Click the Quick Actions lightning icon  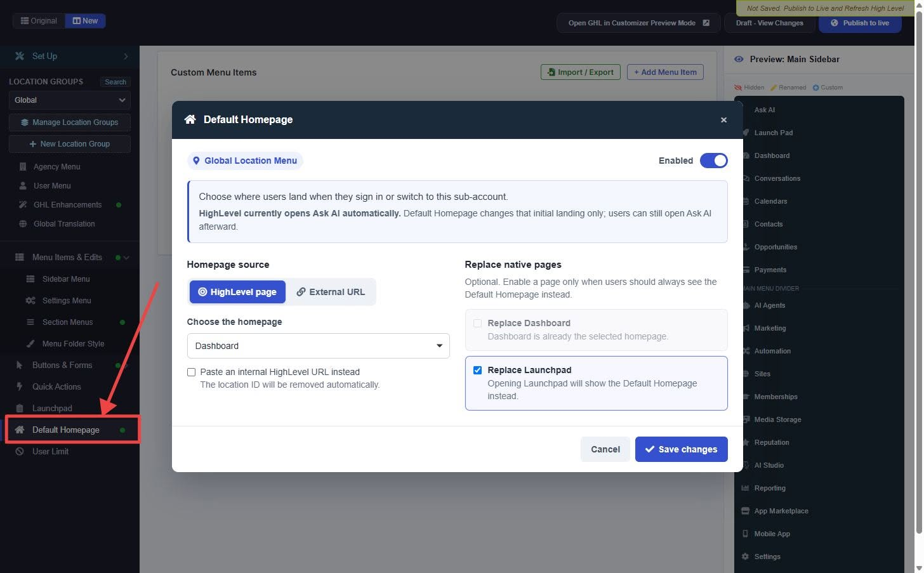[x=20, y=387]
